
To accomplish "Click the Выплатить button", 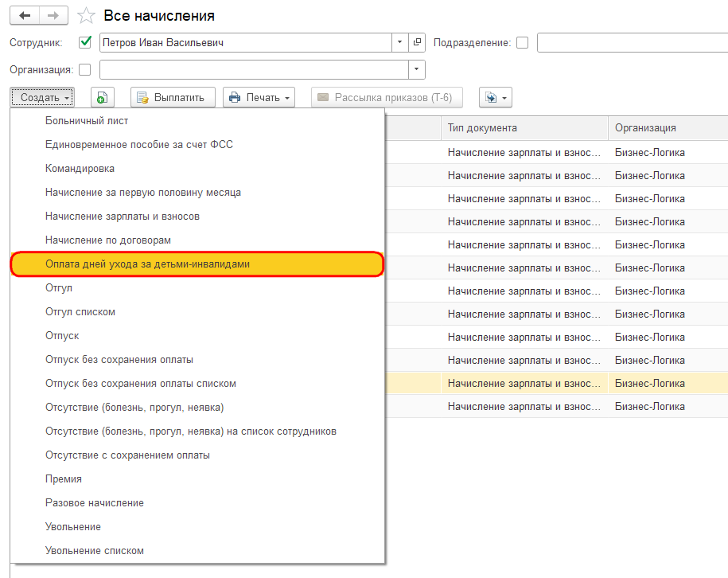I will pos(173,98).
